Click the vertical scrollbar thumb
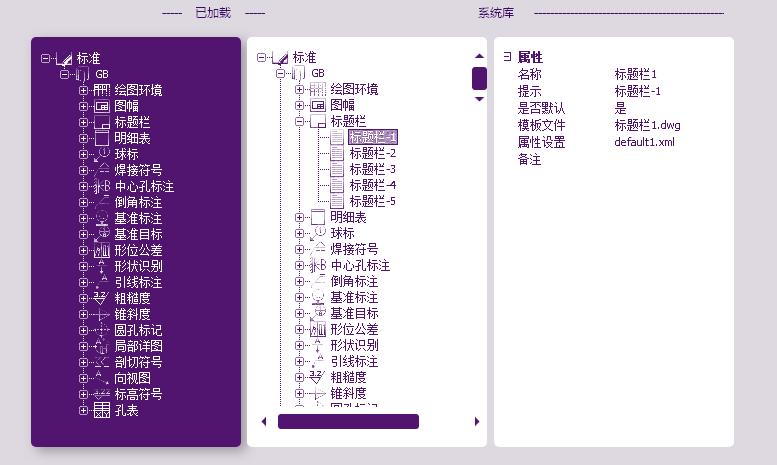This screenshot has height=465, width=777. pos(479,78)
